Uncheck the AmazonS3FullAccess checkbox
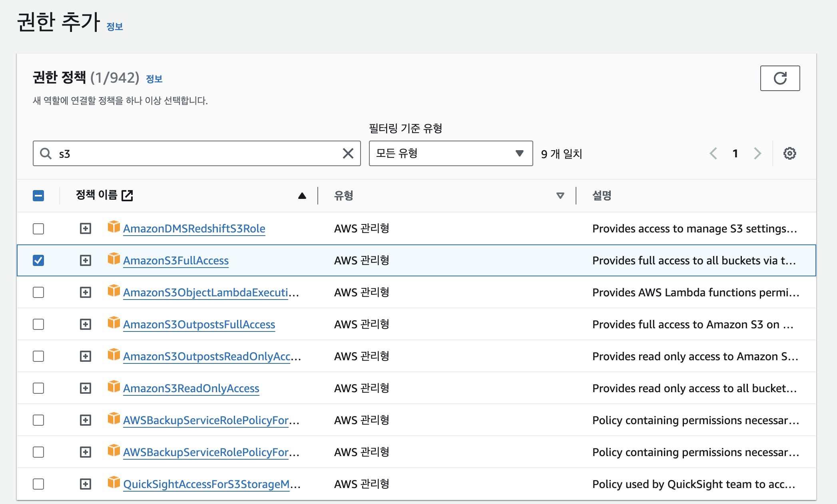837x504 pixels. tap(38, 260)
